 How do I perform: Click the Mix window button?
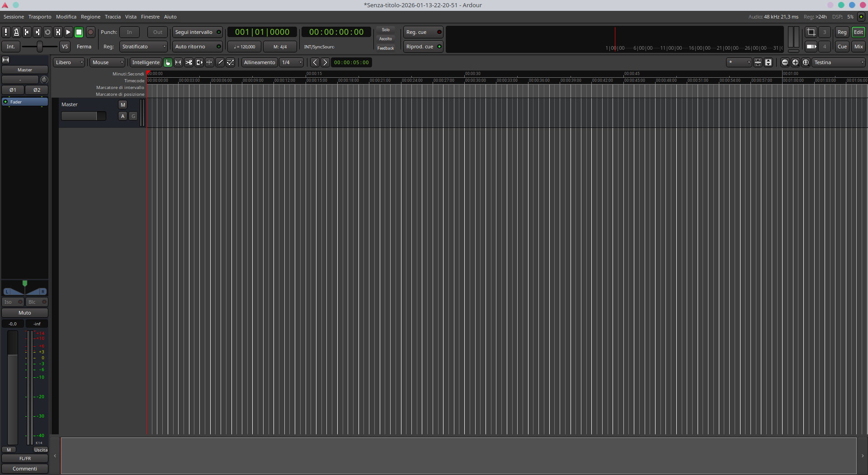pyautogui.click(x=858, y=47)
